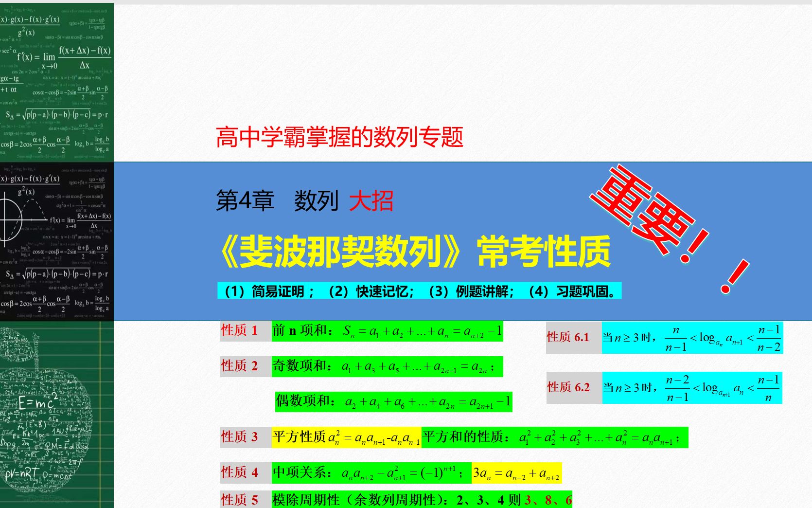Click the chapter heading 第4章 数列

pyautogui.click(x=278, y=200)
